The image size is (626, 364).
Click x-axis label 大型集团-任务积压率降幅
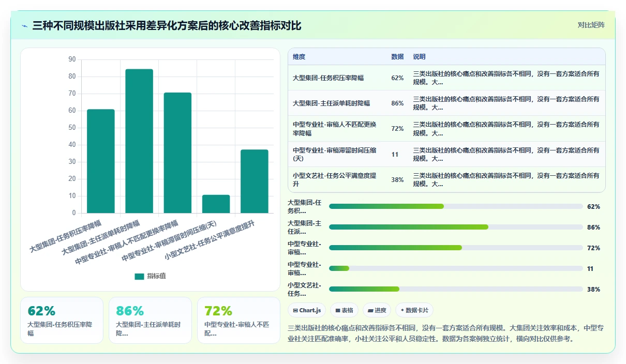[x=65, y=237]
